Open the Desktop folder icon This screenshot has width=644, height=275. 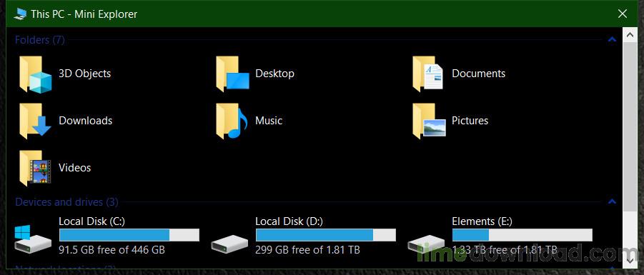[232, 74]
